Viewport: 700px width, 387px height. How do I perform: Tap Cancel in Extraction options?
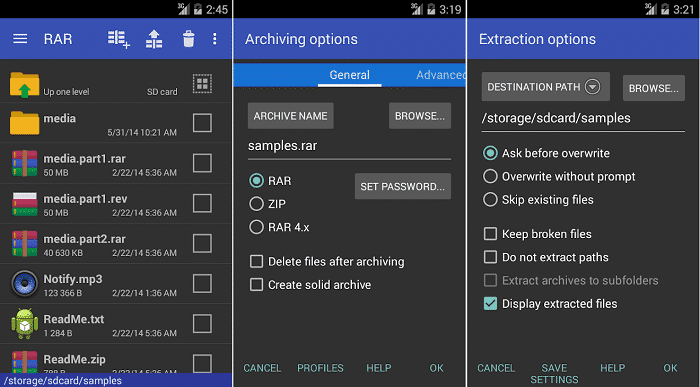point(496,368)
